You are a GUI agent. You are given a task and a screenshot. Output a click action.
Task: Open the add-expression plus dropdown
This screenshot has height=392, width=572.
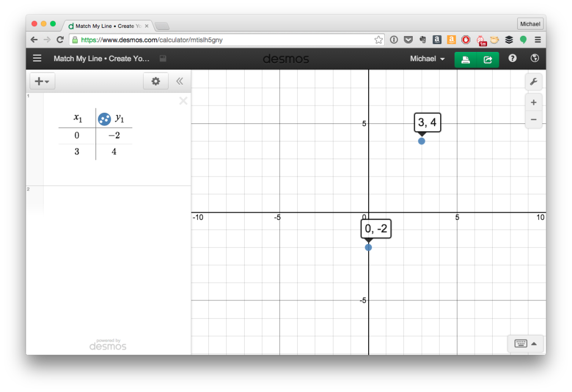(x=42, y=81)
